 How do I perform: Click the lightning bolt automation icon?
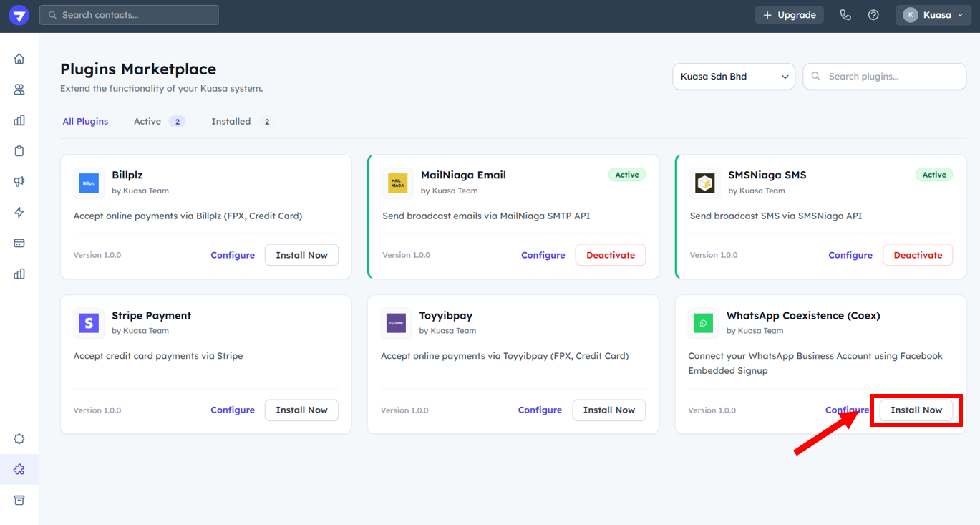pyautogui.click(x=19, y=213)
